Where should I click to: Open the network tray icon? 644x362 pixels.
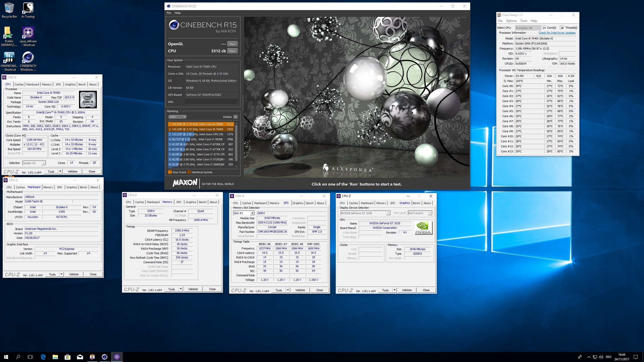click(595, 357)
